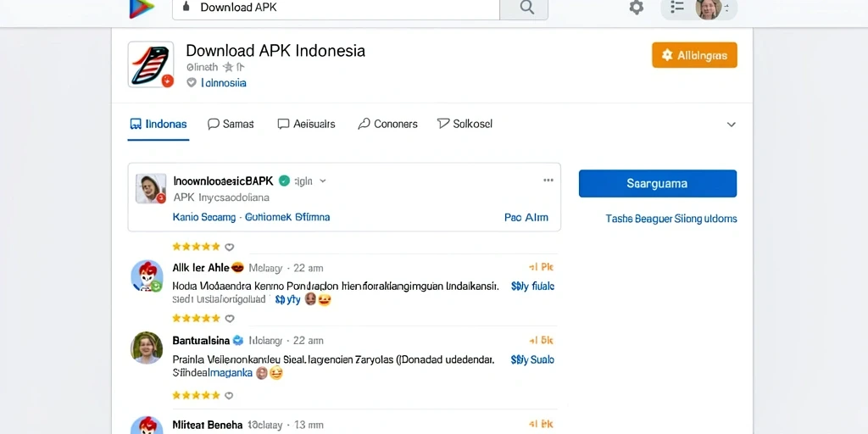The image size is (868, 434).
Task: Click the +l 5lk label on Bantualsina review
Action: [x=541, y=341]
